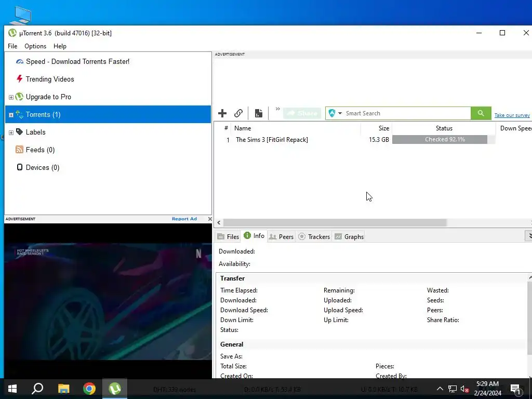Expand the Labels tree node
Viewport: 532px width, 399px height.
coord(11,132)
